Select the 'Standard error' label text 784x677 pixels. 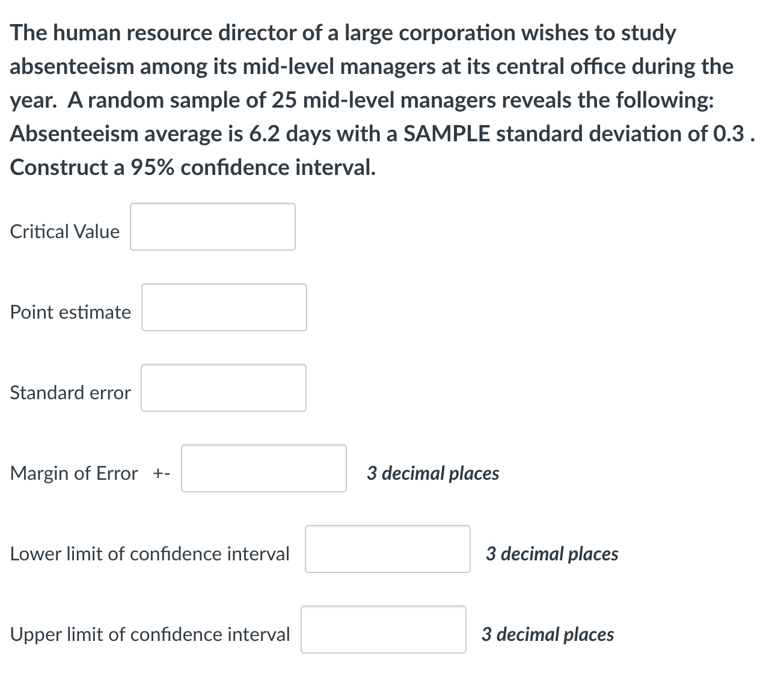[x=70, y=393]
